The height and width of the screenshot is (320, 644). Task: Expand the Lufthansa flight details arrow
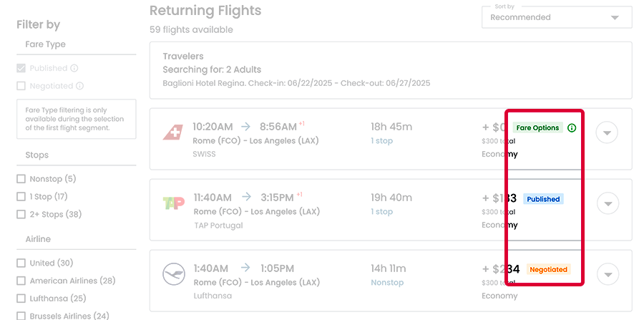pos(608,274)
